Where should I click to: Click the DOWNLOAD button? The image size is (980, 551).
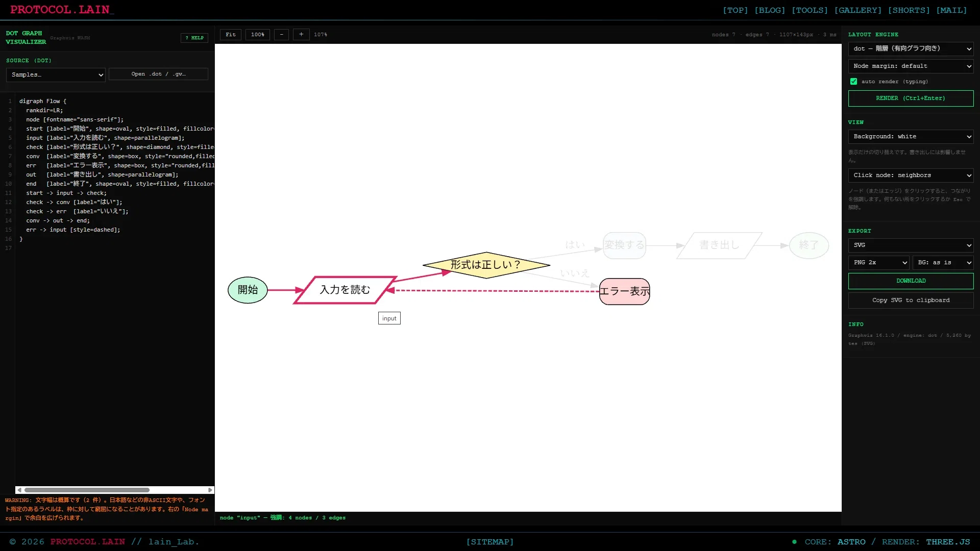tap(911, 281)
